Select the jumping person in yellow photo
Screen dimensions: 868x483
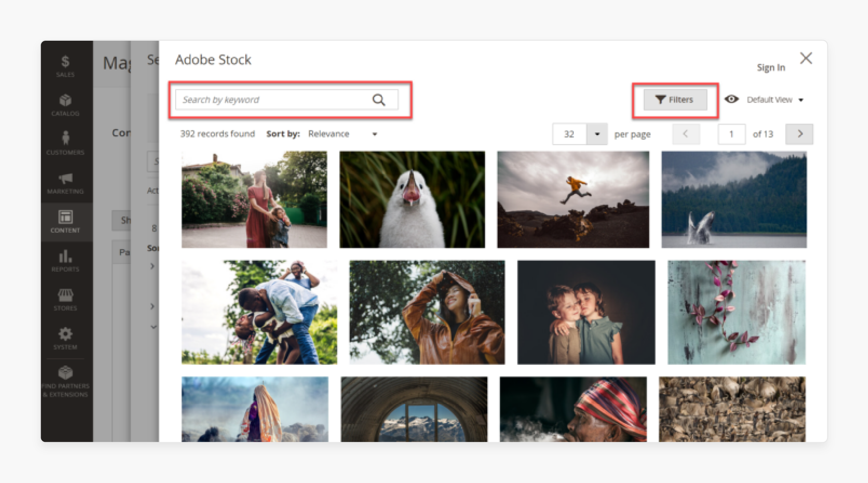pos(573,200)
